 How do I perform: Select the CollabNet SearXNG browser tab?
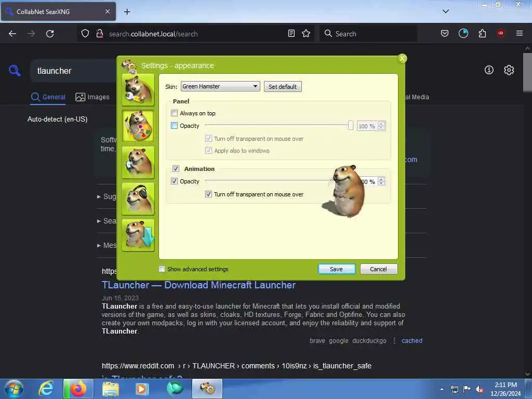(58, 11)
